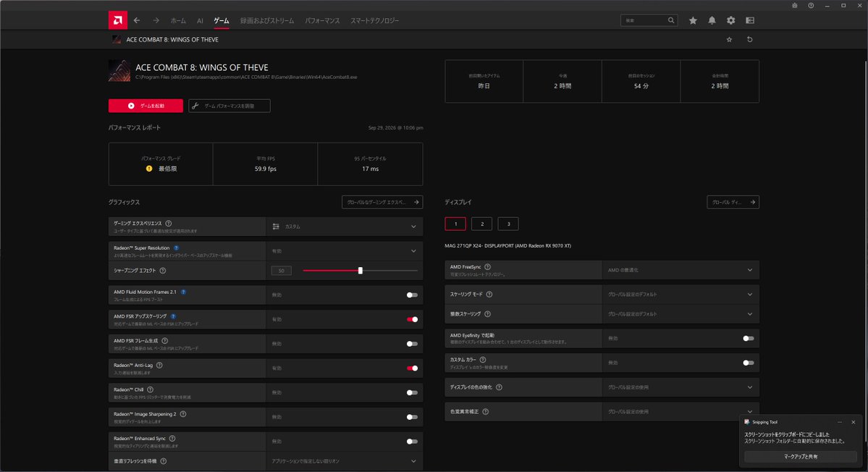This screenshot has height=472, width=868.
Task: Click the help icon beside AMD FreeSync
Action: coord(488,266)
